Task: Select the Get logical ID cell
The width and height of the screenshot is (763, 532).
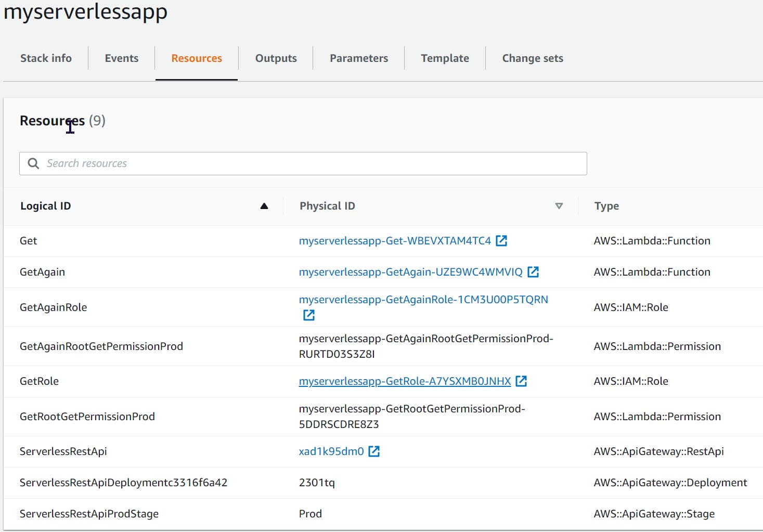Action: pos(28,241)
